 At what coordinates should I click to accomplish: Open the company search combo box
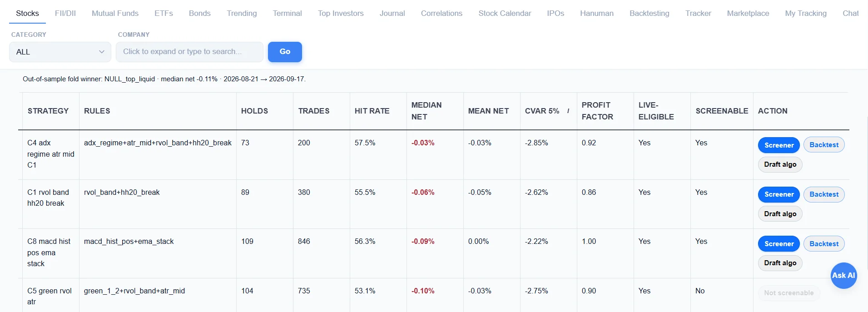[x=189, y=52]
